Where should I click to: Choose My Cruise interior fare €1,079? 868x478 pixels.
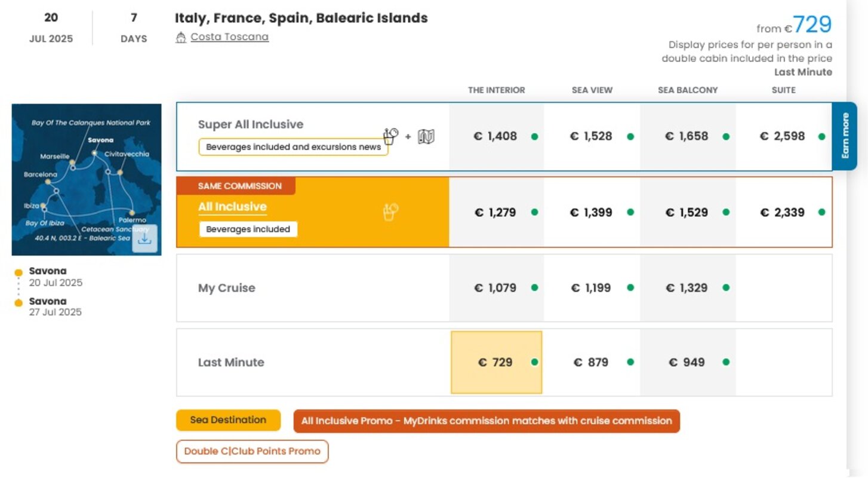pos(496,288)
